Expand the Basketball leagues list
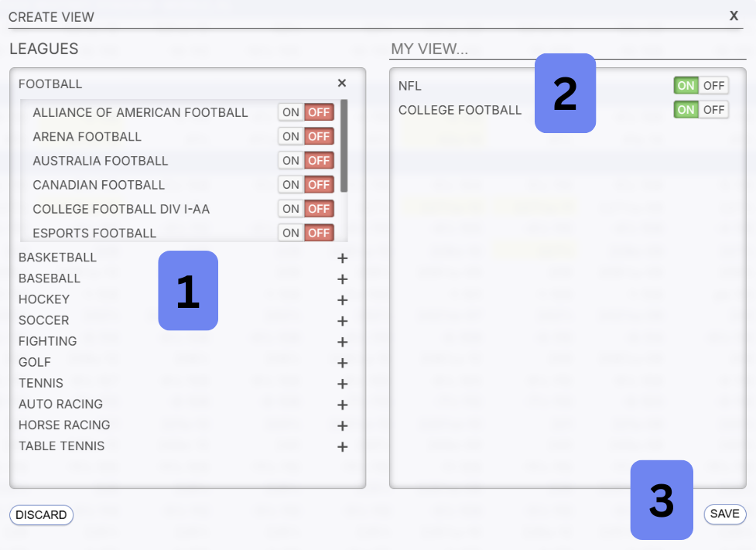The width and height of the screenshot is (756, 550). (342, 258)
